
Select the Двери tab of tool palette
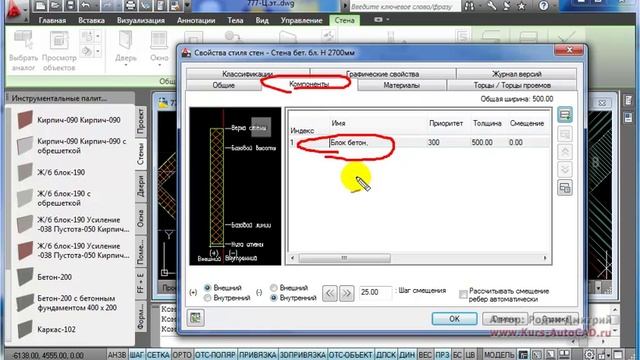141,186
